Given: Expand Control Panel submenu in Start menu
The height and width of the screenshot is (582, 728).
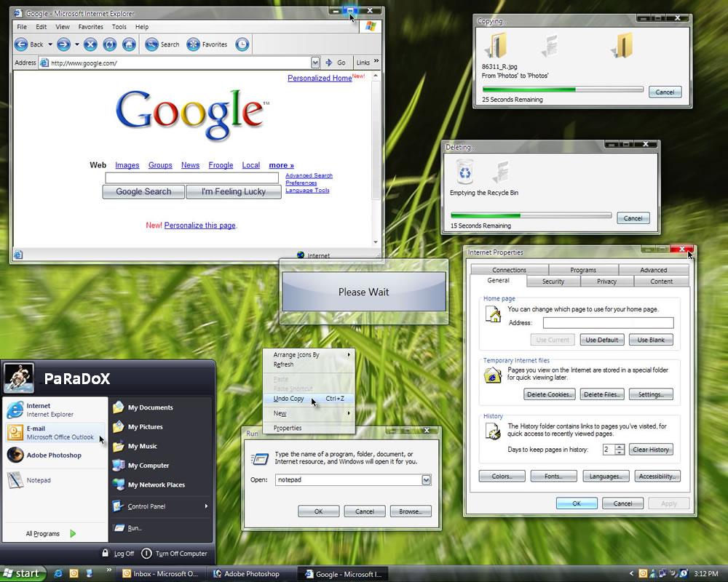Looking at the screenshot, I should 206,506.
